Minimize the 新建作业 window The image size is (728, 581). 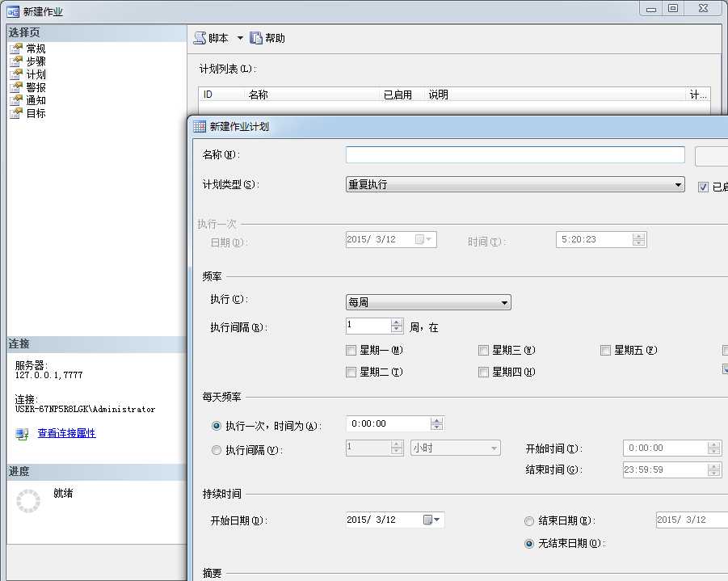click(x=651, y=8)
